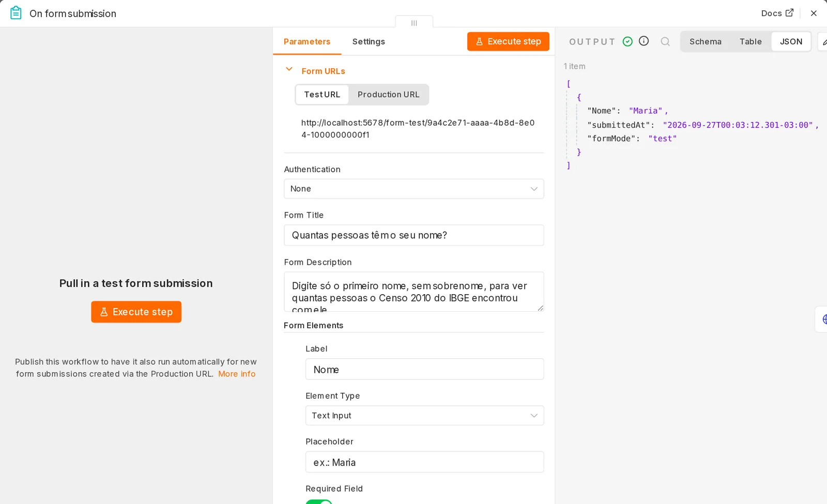Viewport: 827px width, 504px height.
Task: Click the Label field containing Nome
Action: 424,369
